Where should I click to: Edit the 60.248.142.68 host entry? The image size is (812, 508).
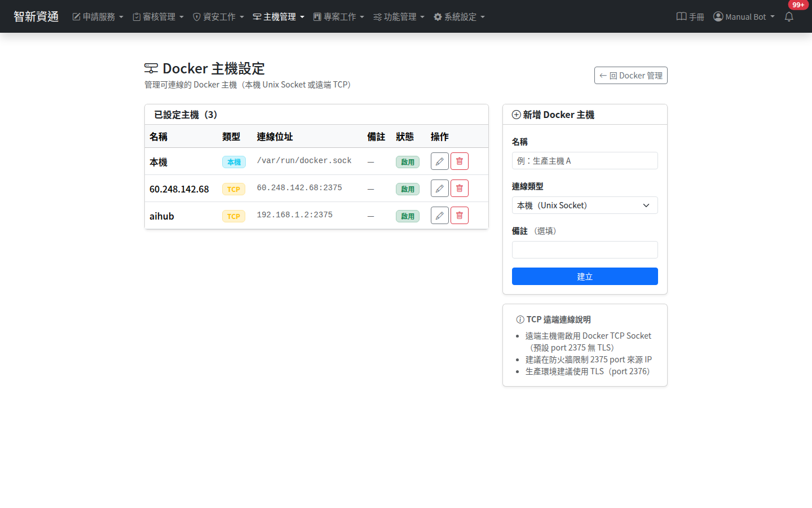pyautogui.click(x=440, y=189)
